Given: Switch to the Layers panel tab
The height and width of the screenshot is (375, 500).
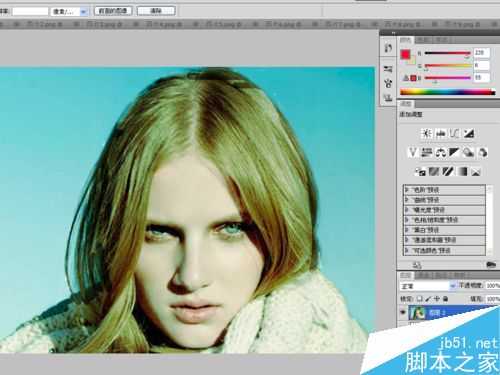Looking at the screenshot, I should click(x=405, y=275).
